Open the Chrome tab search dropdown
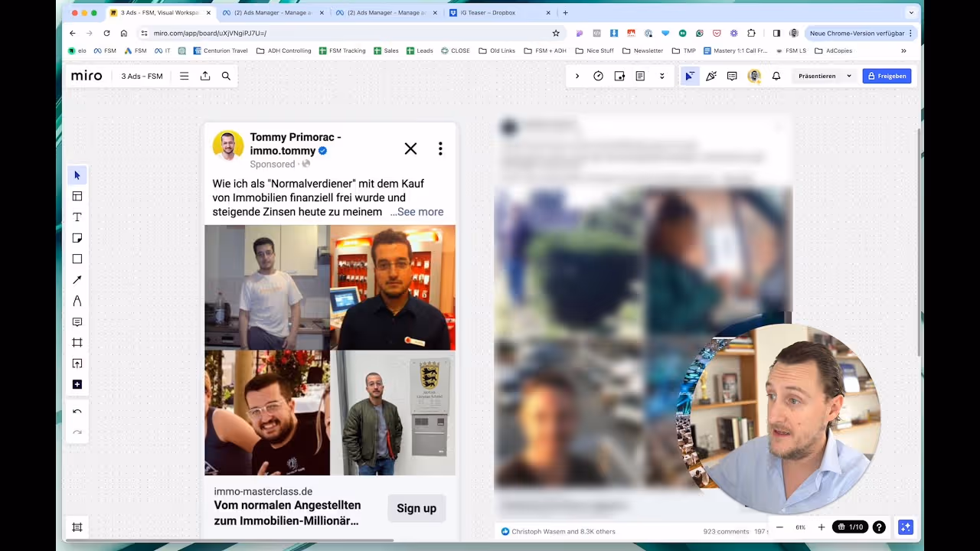The width and height of the screenshot is (980, 551). [911, 13]
